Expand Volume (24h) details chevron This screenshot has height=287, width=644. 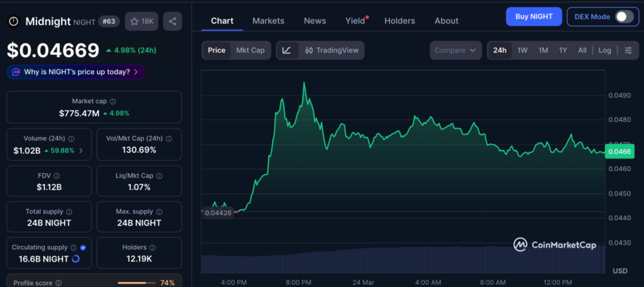point(80,150)
